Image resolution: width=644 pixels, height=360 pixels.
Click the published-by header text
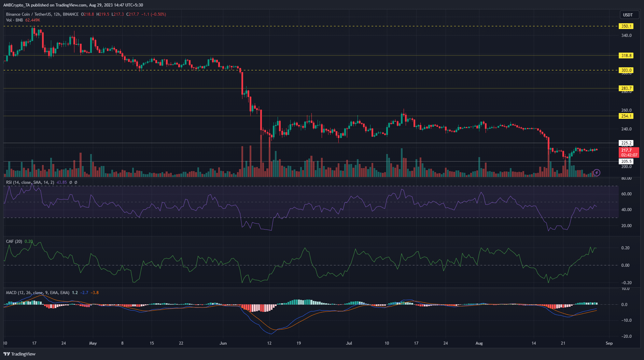tap(73, 5)
